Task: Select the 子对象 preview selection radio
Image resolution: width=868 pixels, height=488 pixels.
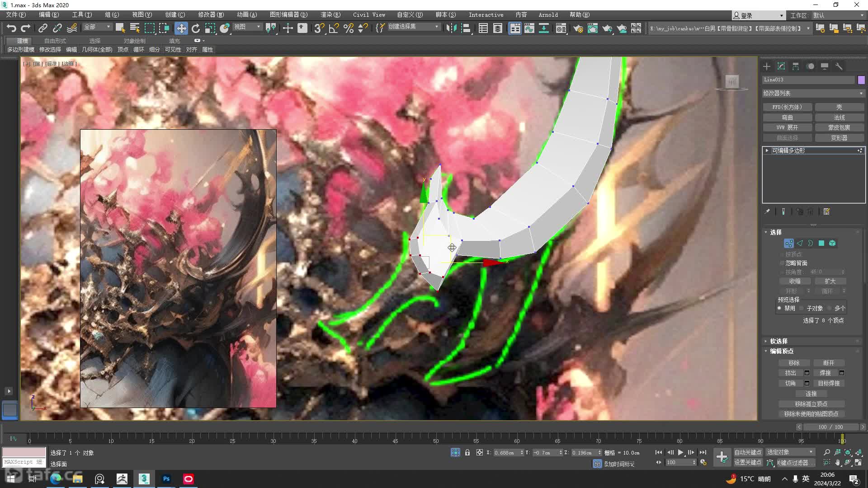Action: pyautogui.click(x=802, y=308)
